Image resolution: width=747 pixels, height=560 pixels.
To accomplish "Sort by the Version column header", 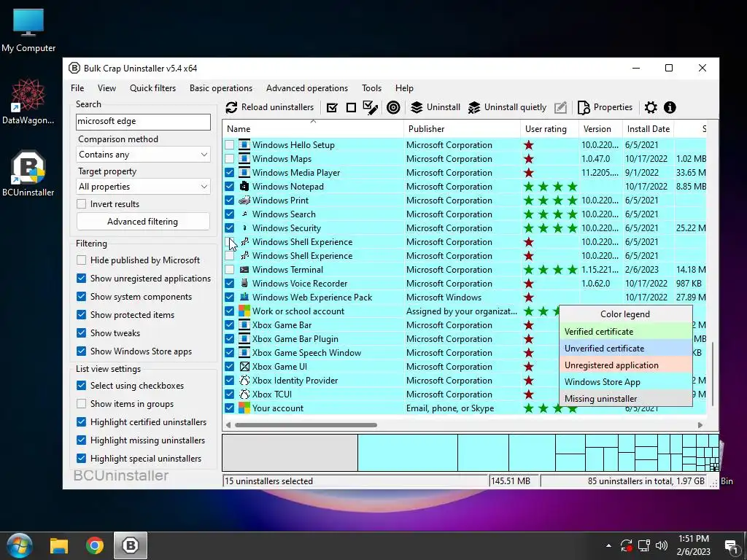I will [600, 128].
